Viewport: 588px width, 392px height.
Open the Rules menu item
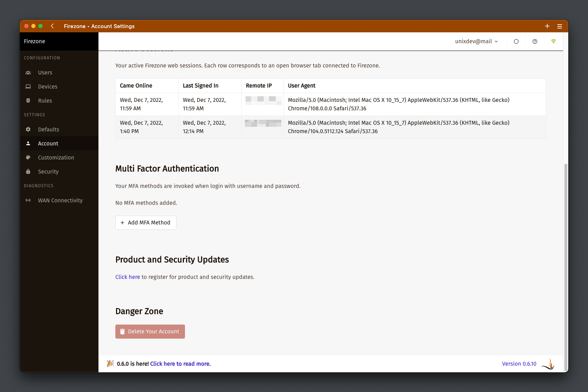59,101
